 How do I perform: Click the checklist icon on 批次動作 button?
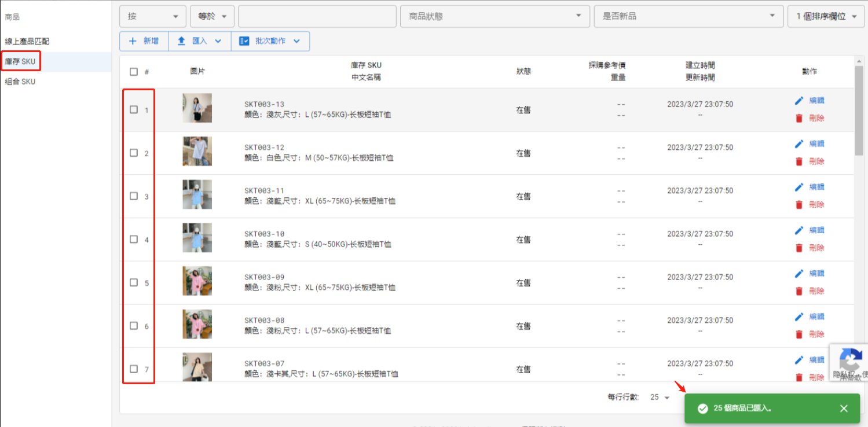pos(244,41)
